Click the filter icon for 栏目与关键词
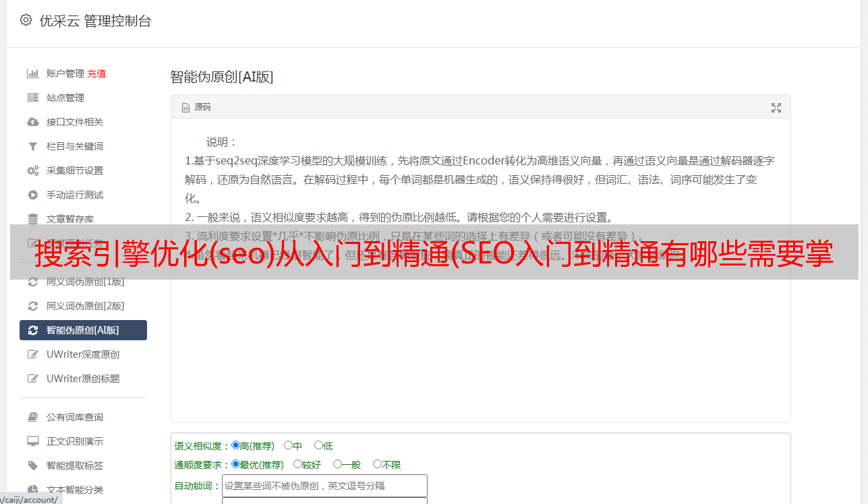Screen dimensions: 868x504 32,146
